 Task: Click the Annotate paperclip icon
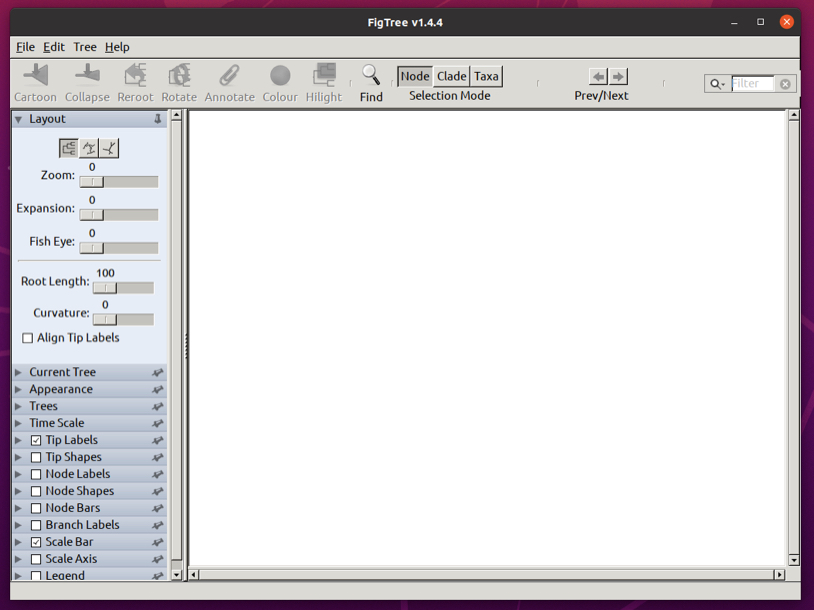click(229, 75)
